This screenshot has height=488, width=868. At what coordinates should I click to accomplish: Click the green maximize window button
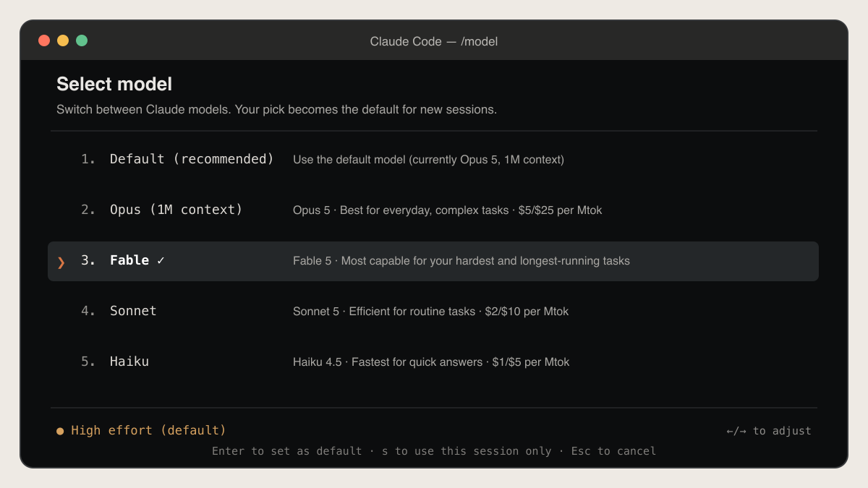82,40
